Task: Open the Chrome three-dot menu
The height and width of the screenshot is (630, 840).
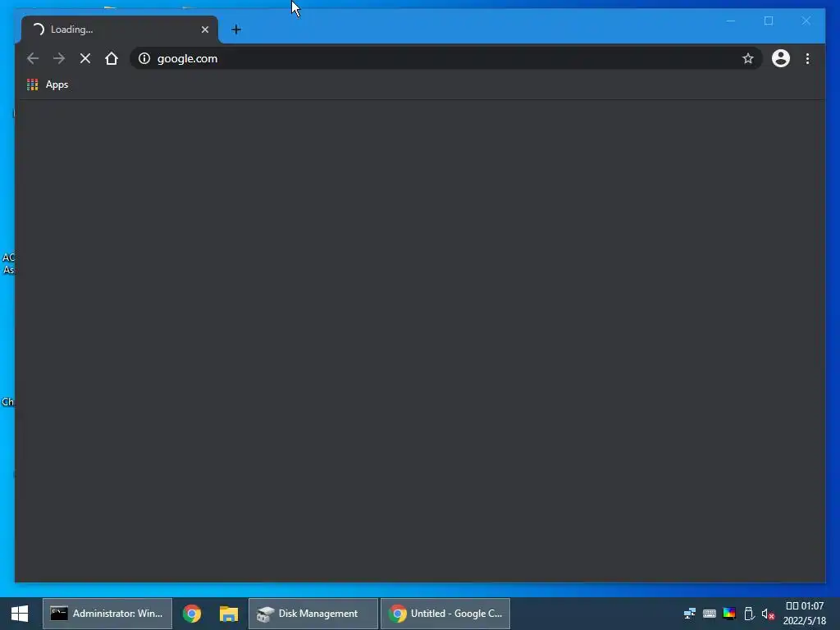Action: pyautogui.click(x=807, y=58)
